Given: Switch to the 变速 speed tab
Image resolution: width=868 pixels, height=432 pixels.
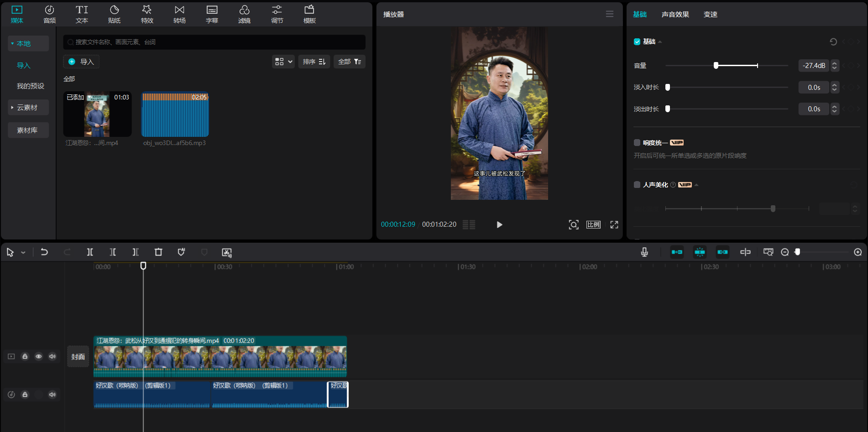Looking at the screenshot, I should [710, 14].
